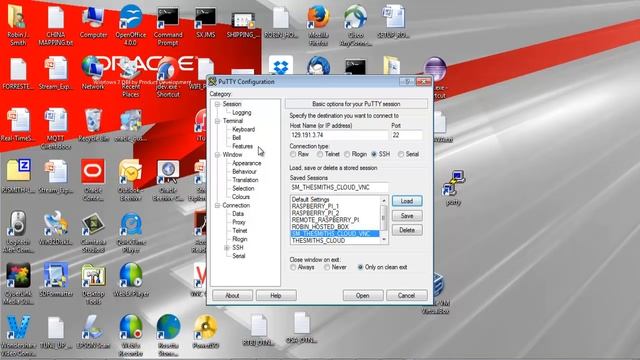The height and width of the screenshot is (360, 640).
Task: Click the Help button in PuTTY dialog
Action: [x=276, y=296]
